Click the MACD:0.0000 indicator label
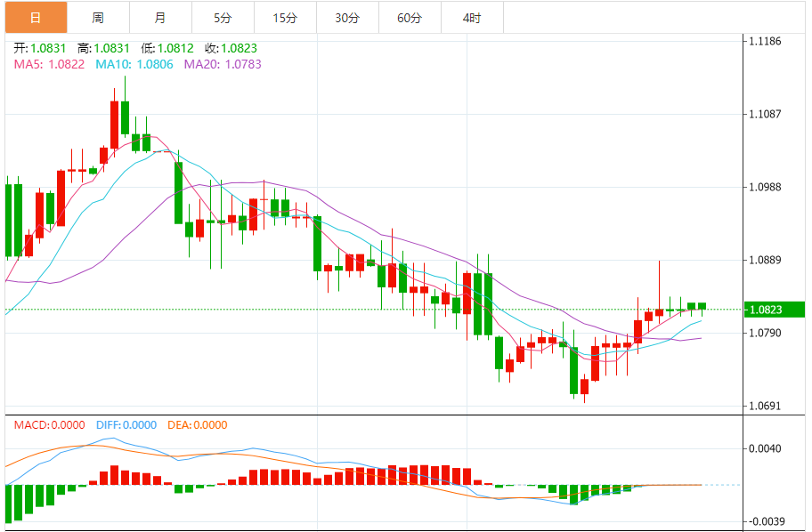Image resolution: width=812 pixels, height=532 pixels. click(x=49, y=425)
